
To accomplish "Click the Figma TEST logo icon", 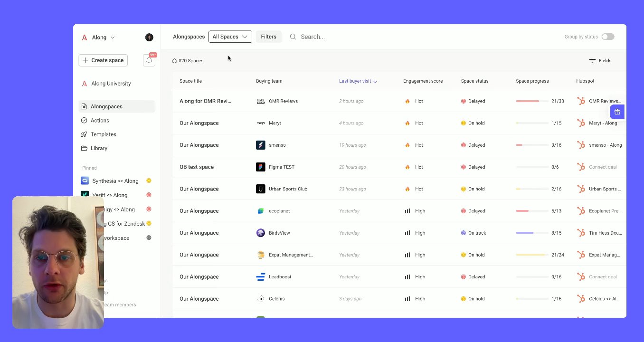I will pos(260,167).
